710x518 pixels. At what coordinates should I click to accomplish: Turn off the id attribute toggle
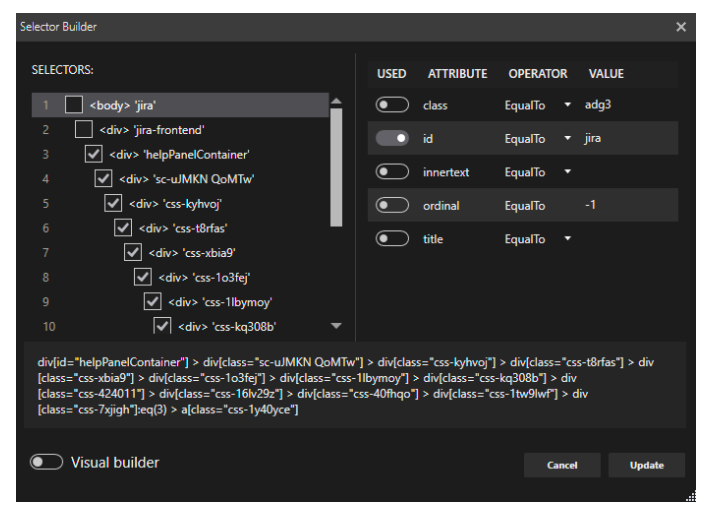(392, 138)
